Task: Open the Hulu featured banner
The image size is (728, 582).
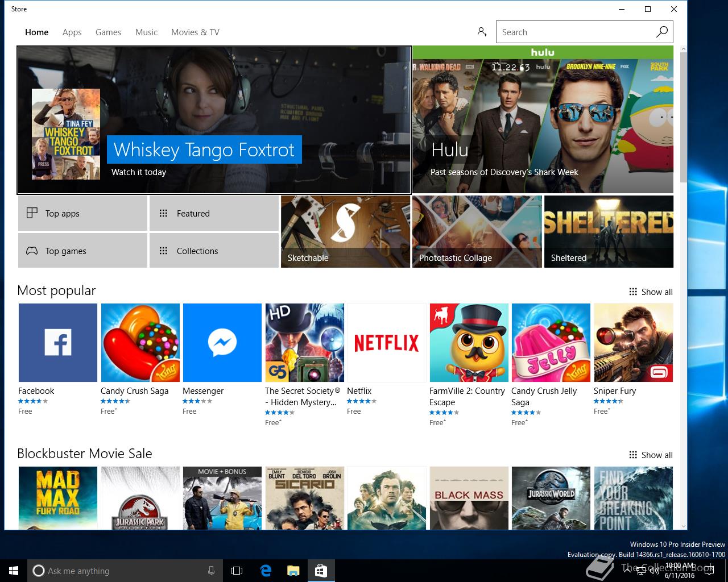Action: pyautogui.click(x=543, y=120)
